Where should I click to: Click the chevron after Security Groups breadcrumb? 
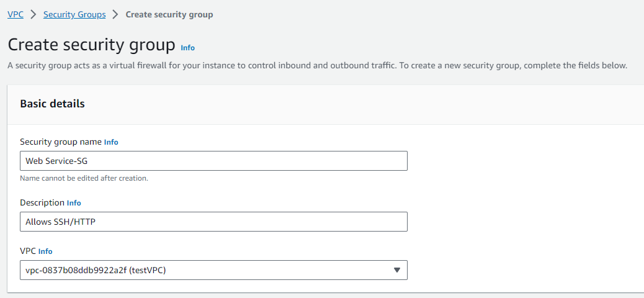coord(115,14)
